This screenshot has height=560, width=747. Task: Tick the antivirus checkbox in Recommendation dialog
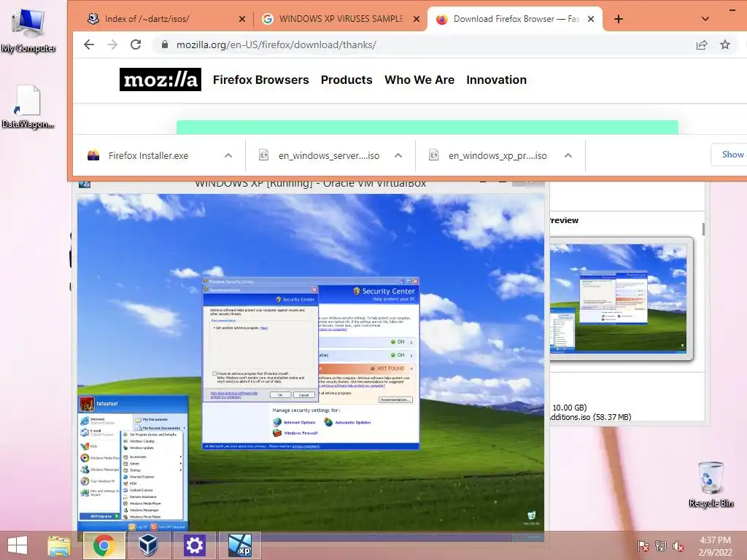tap(214, 373)
